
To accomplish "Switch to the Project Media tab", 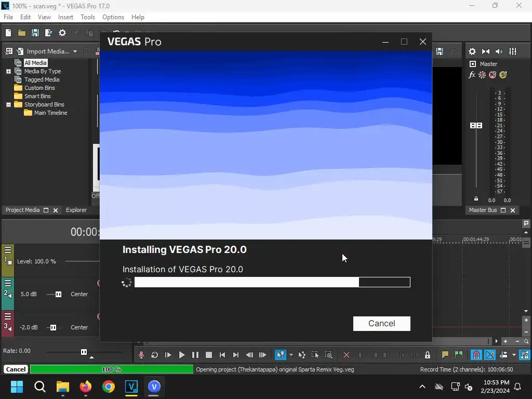I will point(22,210).
